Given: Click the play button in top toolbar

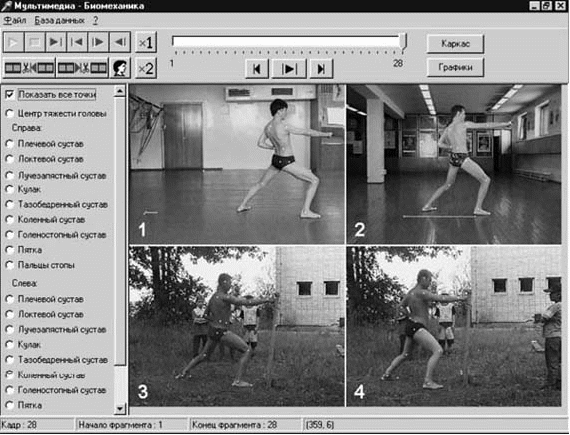Looking at the screenshot, I should click(x=13, y=43).
